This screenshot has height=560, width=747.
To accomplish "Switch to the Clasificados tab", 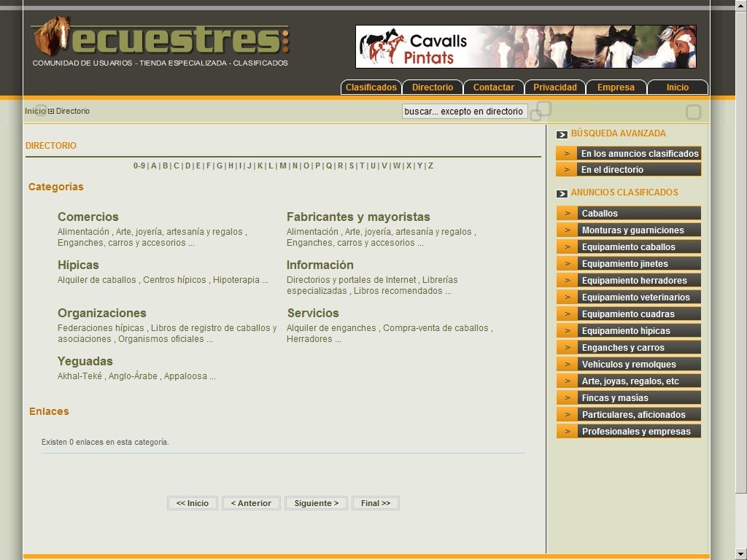I will tap(371, 87).
